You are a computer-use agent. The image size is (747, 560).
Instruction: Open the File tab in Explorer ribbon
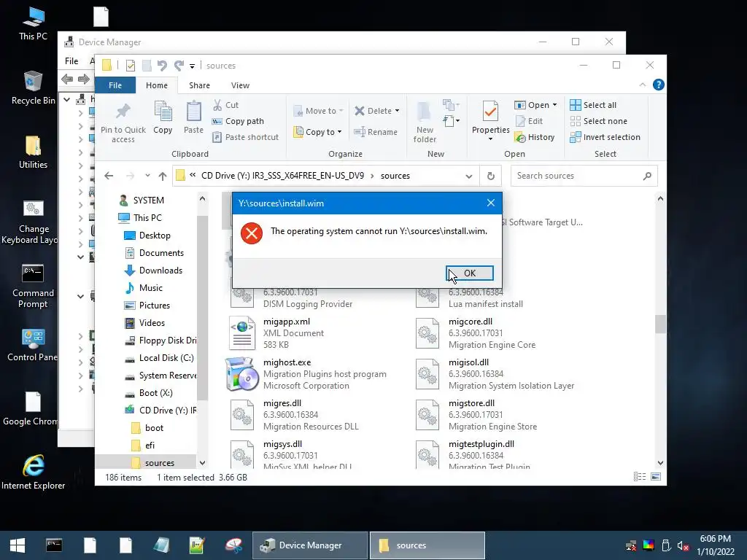pos(115,85)
